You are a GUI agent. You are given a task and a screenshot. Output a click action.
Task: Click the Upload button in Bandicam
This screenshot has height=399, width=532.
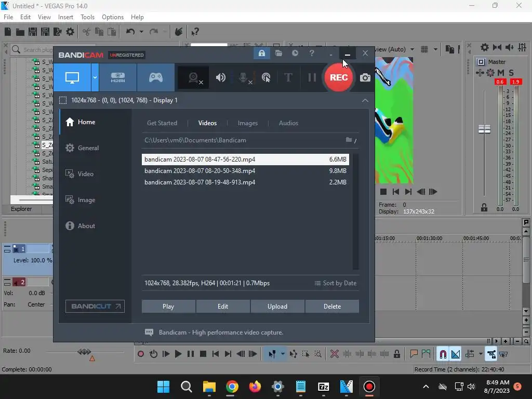point(277,307)
